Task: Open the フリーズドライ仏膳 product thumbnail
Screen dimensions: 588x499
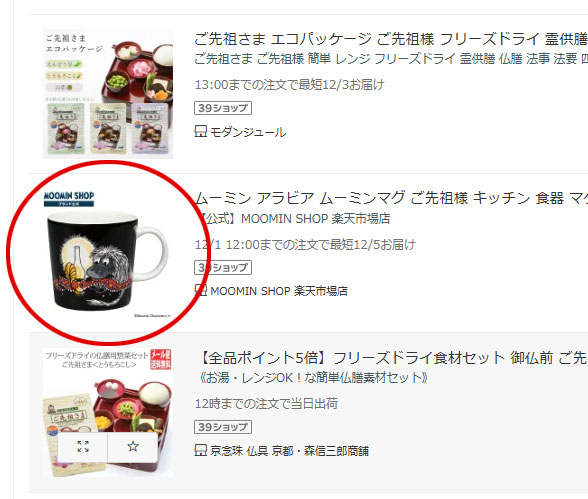Action: click(108, 413)
